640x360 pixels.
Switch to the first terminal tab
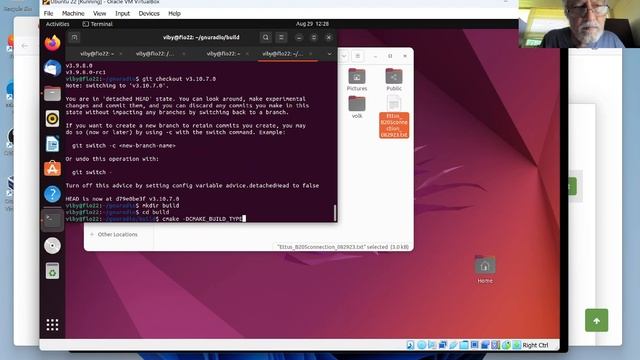click(97, 54)
